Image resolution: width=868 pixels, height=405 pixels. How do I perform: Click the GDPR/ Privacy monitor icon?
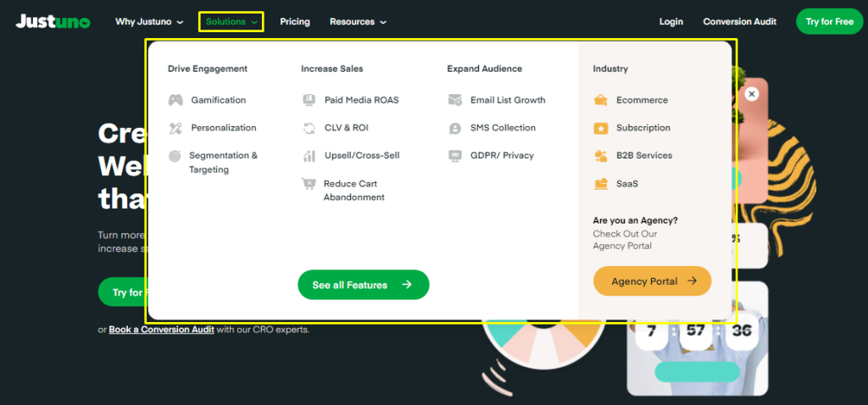click(454, 156)
